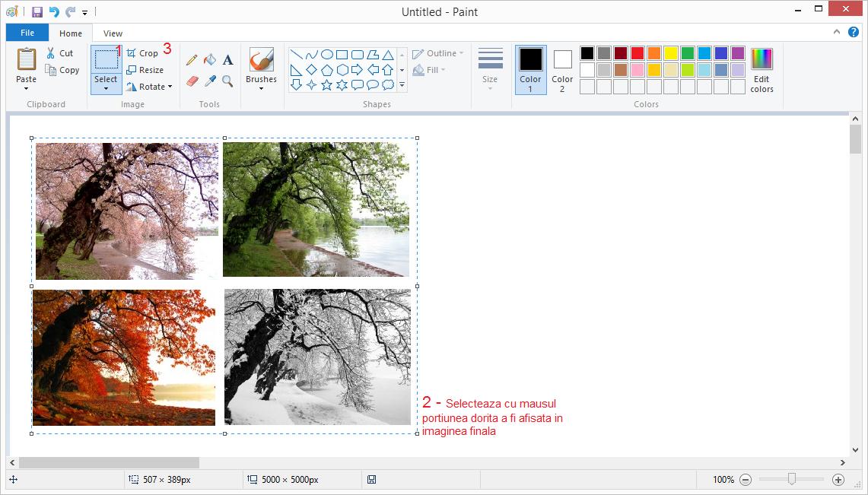The height and width of the screenshot is (495, 868).
Task: Pick the purple color swatch
Action: pyautogui.click(x=737, y=53)
